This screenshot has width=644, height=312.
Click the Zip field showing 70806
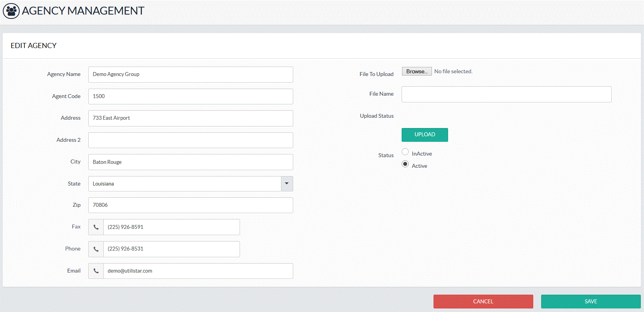[x=191, y=205]
